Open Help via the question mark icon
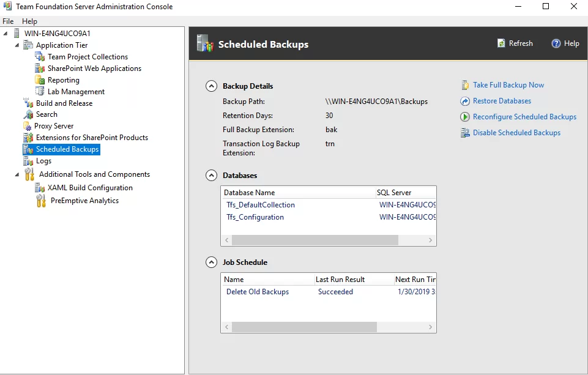The height and width of the screenshot is (375, 588). [x=556, y=43]
